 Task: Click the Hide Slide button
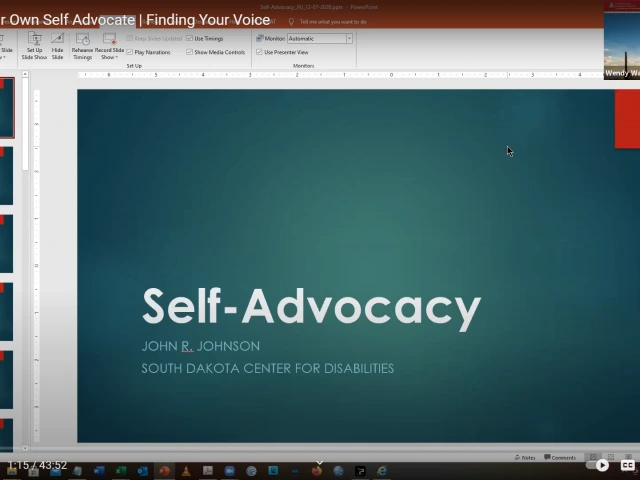[58, 46]
